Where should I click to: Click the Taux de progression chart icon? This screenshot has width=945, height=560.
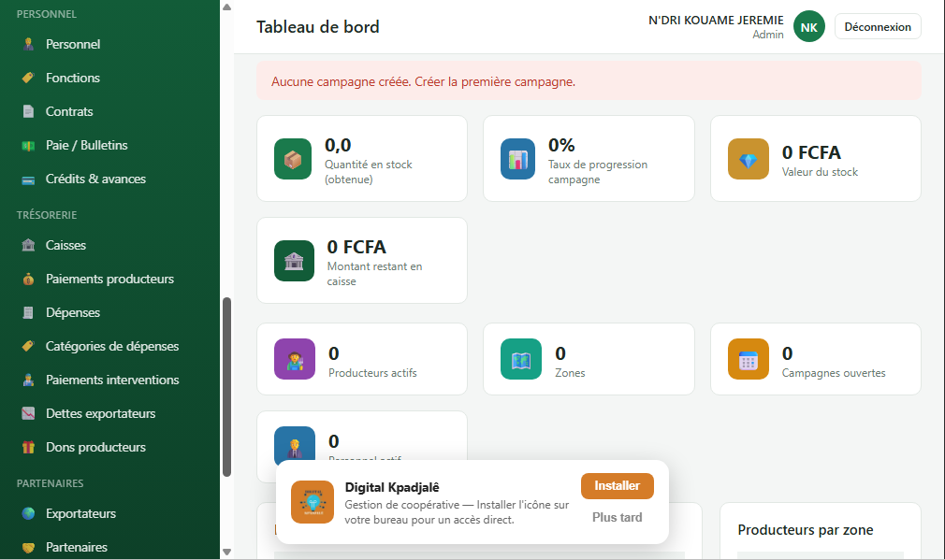(517, 159)
